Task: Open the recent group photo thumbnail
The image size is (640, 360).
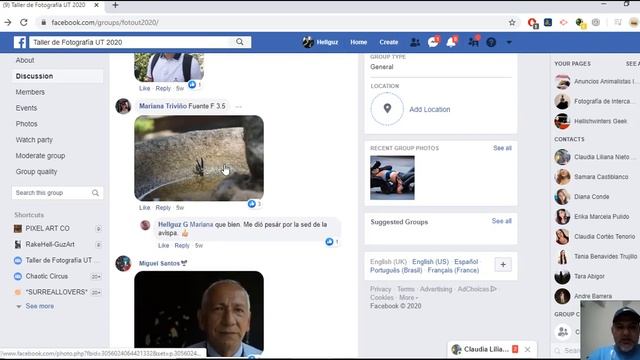Action: 392,178
